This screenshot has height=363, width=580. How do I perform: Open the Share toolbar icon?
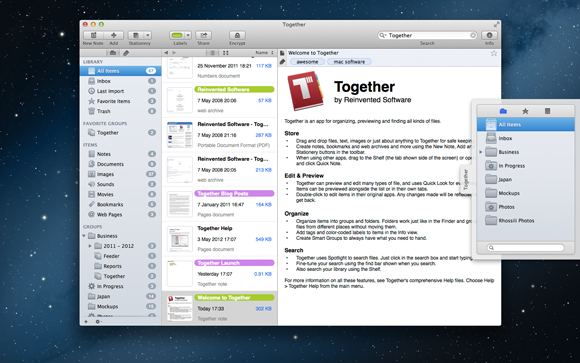tap(203, 35)
